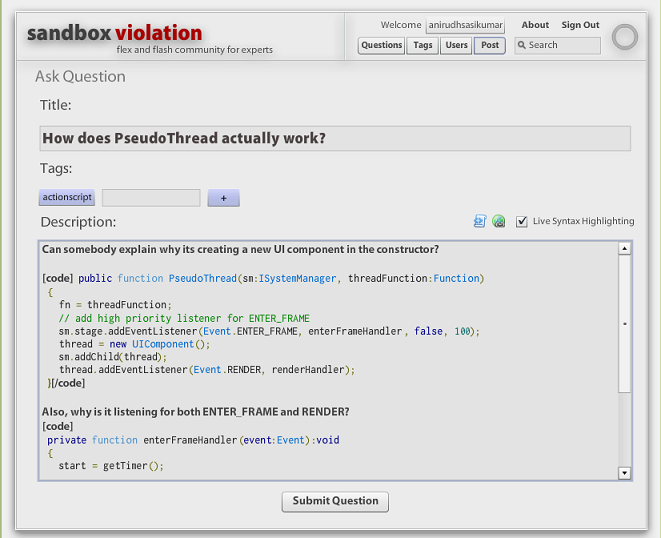Click the circular spinner icon near Search
The width and height of the screenshot is (661, 538).
[624, 37]
